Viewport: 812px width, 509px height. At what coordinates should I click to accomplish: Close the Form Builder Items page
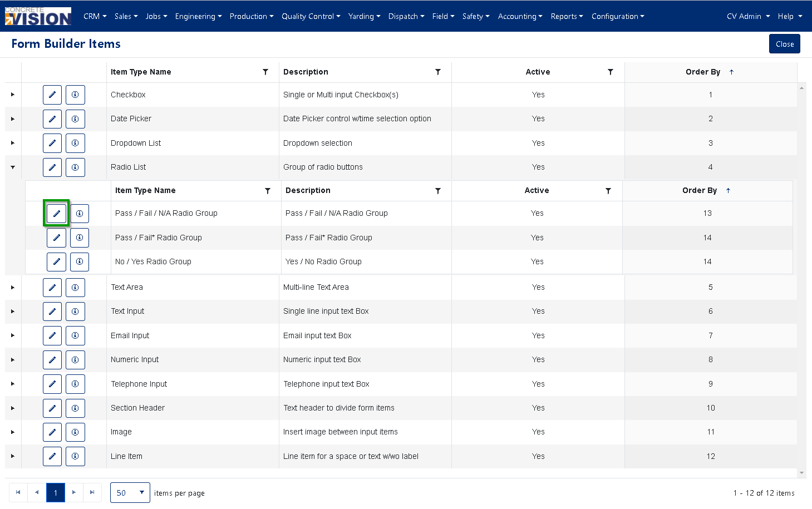coord(784,44)
